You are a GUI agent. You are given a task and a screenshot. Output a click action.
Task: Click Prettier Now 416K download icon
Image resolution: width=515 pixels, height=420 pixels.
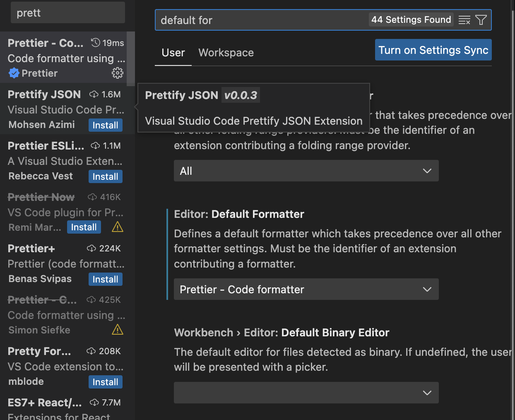click(x=92, y=197)
